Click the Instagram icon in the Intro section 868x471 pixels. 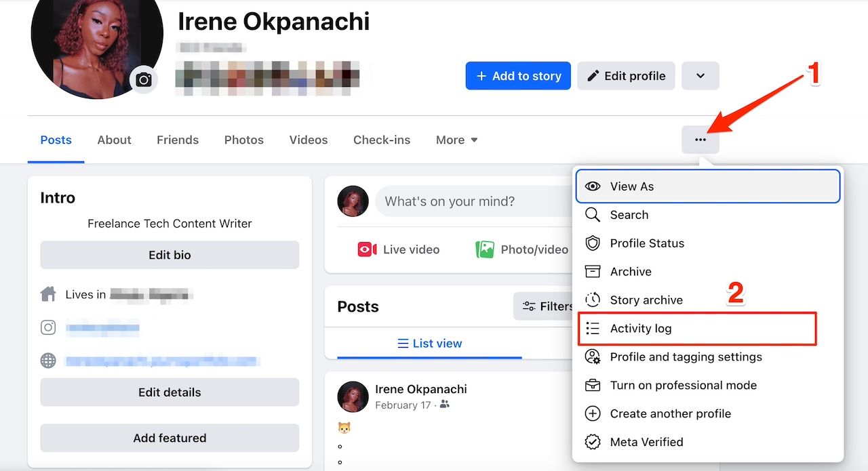click(x=48, y=327)
